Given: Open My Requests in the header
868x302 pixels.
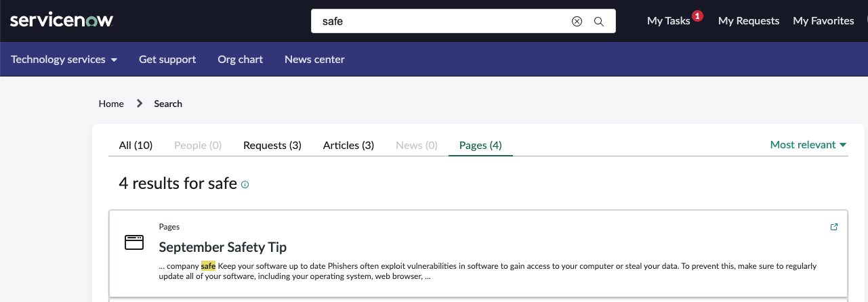Looking at the screenshot, I should (x=749, y=21).
